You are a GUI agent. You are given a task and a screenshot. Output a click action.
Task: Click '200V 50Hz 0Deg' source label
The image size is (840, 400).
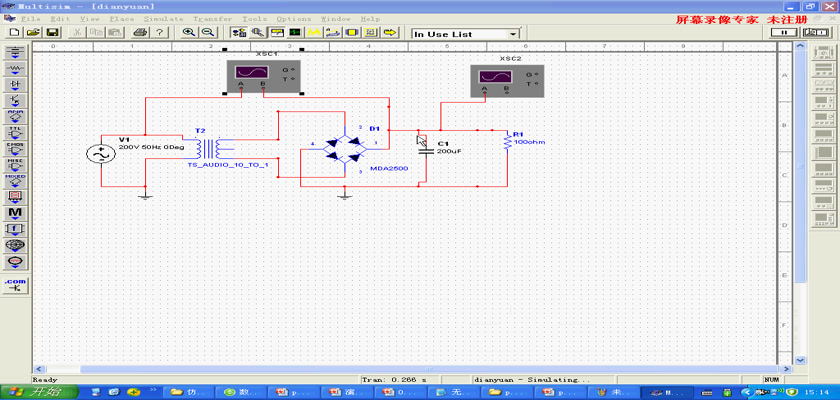tap(151, 146)
